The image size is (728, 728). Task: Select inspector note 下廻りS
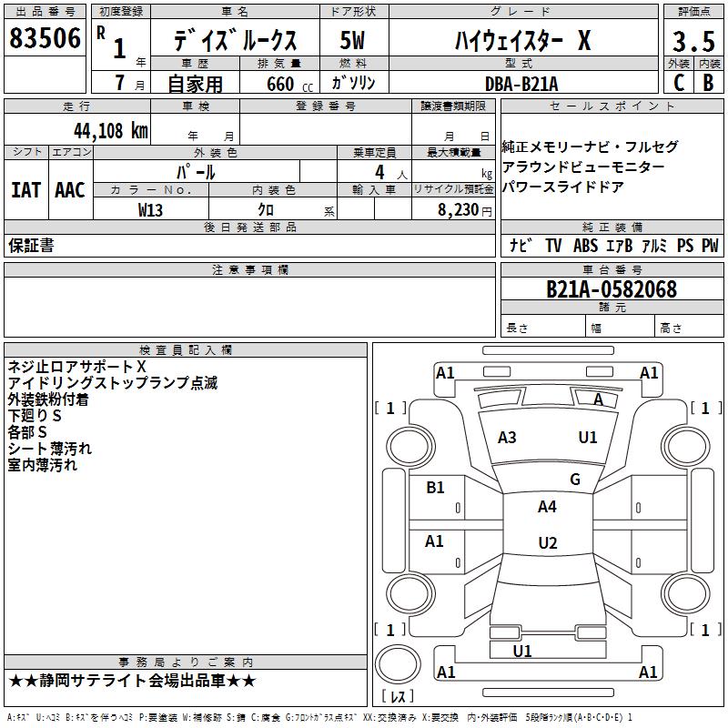click(35, 416)
